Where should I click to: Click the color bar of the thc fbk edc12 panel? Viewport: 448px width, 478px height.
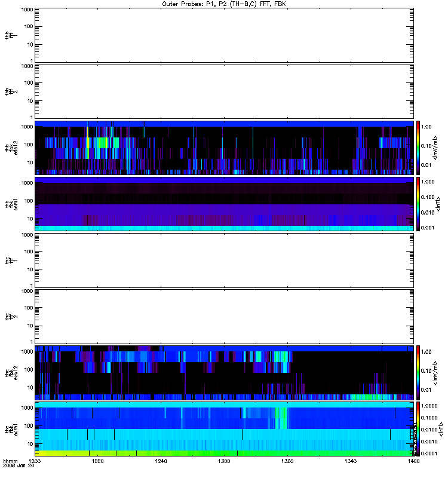(x=418, y=372)
